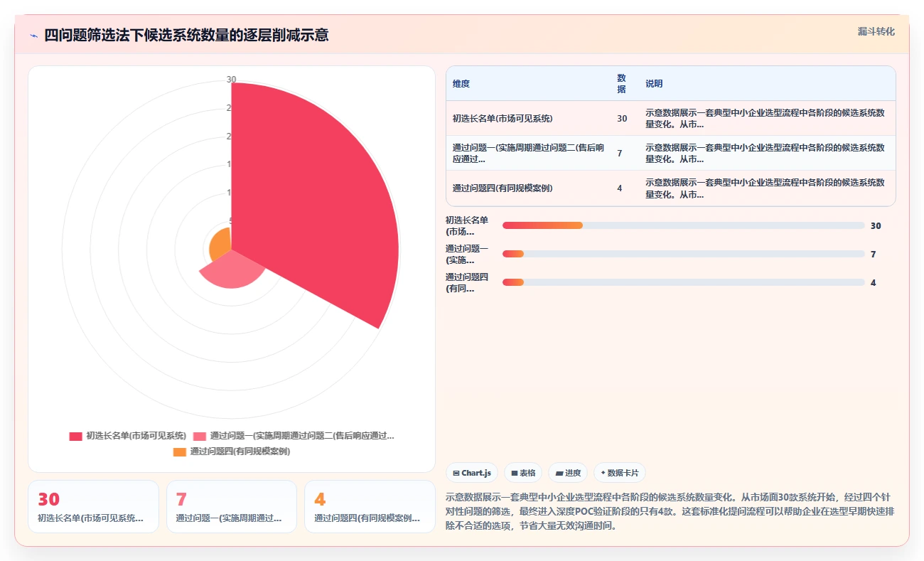Click the description paragraph at bottom right
The image size is (924, 561).
(670, 511)
